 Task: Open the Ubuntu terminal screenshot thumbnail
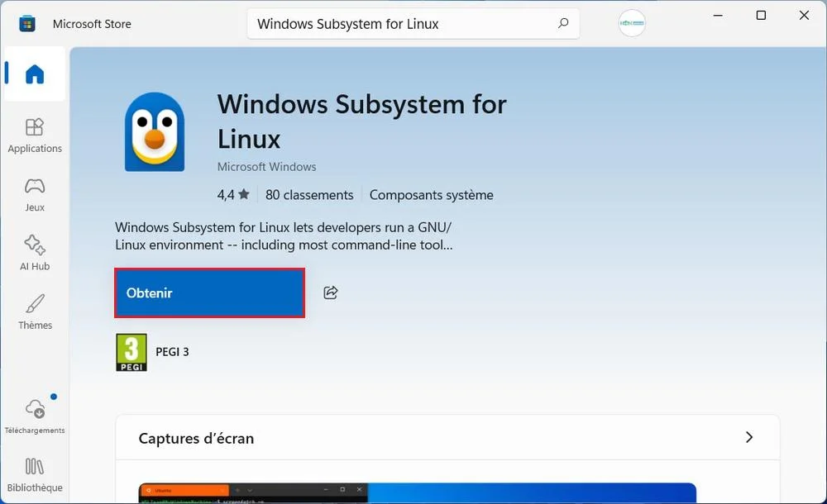point(417,492)
